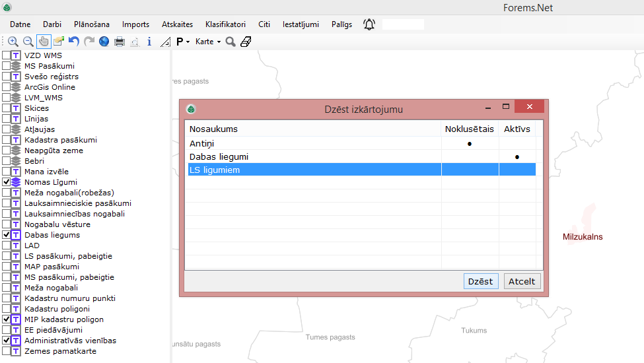
Task: Uncheck the Nomas Līgumi layer checkbox
Action: 6,182
